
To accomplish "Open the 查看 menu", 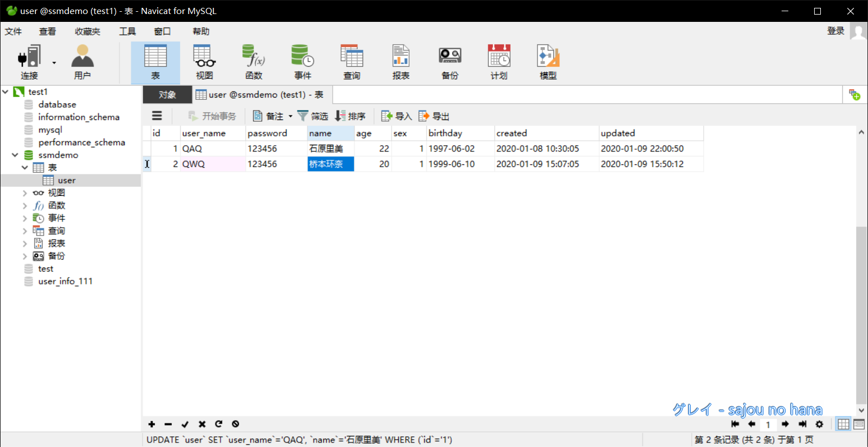I will 48,31.
